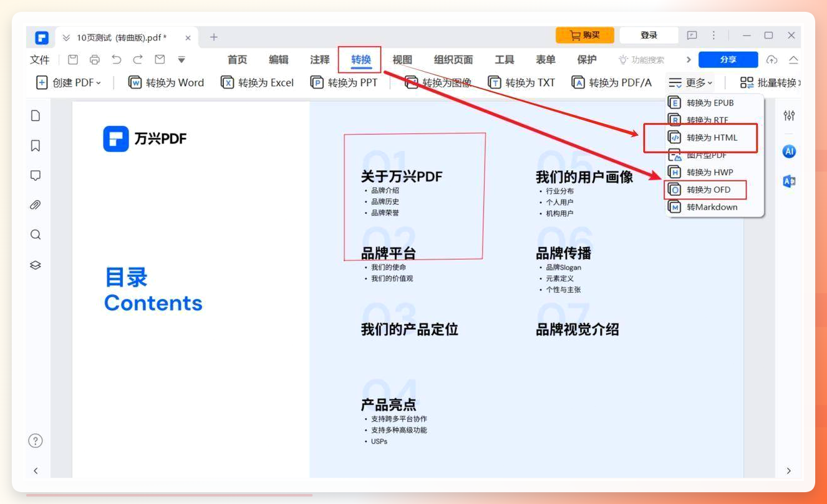Click 转换为 PPT
The width and height of the screenshot is (827, 504).
click(x=344, y=82)
